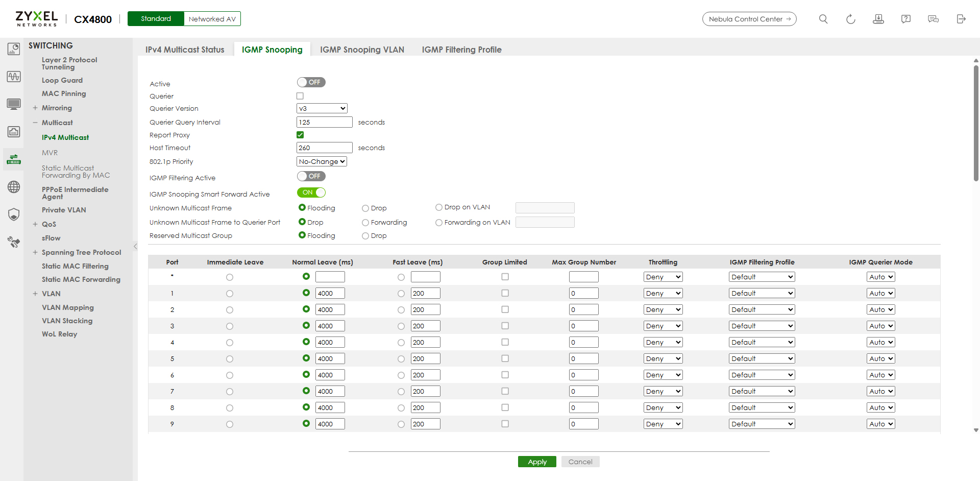Open the globe networking sidebar icon
The image size is (980, 481).
14,187
